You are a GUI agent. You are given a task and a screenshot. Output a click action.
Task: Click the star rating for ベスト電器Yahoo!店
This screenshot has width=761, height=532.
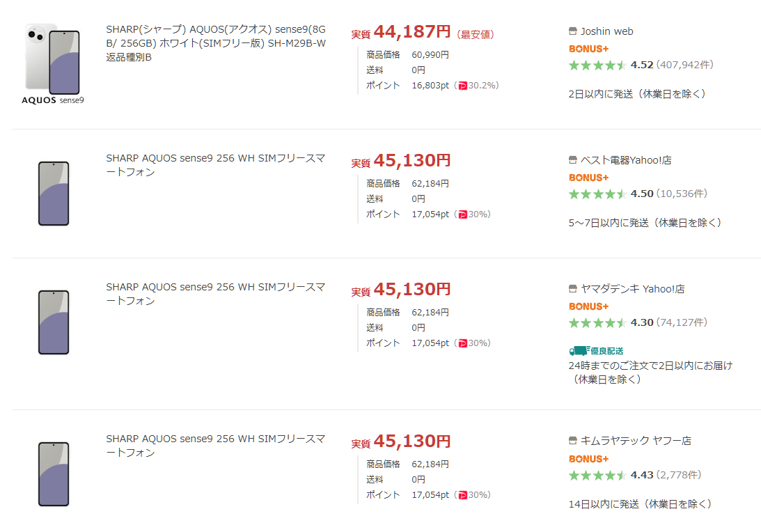[x=597, y=194]
